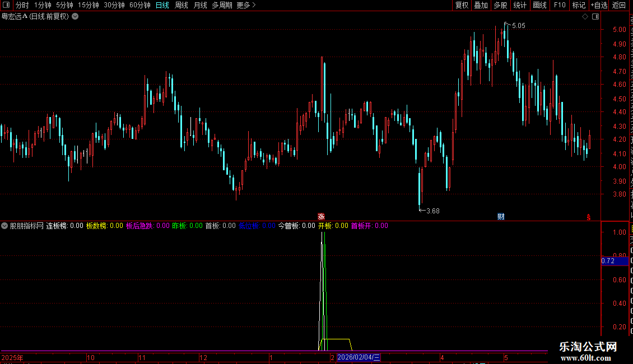The height and width of the screenshot is (364, 633).
Task: Click the 叠加 overlay button
Action: click(x=481, y=5)
